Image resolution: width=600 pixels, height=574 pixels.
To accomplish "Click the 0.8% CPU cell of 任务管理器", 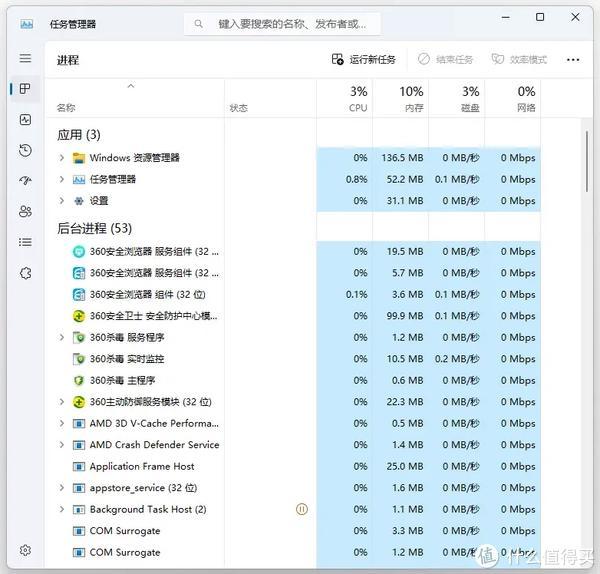I will (x=345, y=179).
